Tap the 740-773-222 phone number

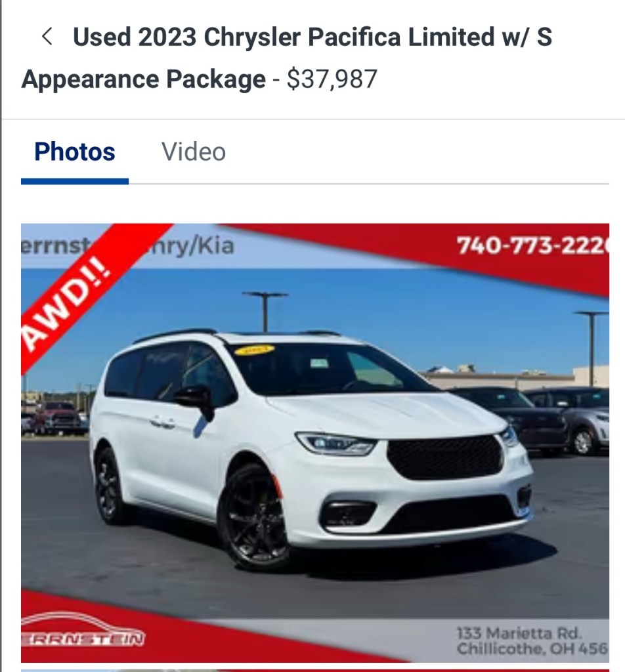tap(532, 245)
